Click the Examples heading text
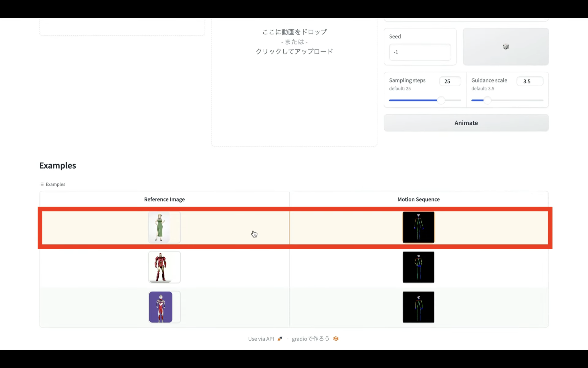This screenshot has height=368, width=588. coord(58,166)
